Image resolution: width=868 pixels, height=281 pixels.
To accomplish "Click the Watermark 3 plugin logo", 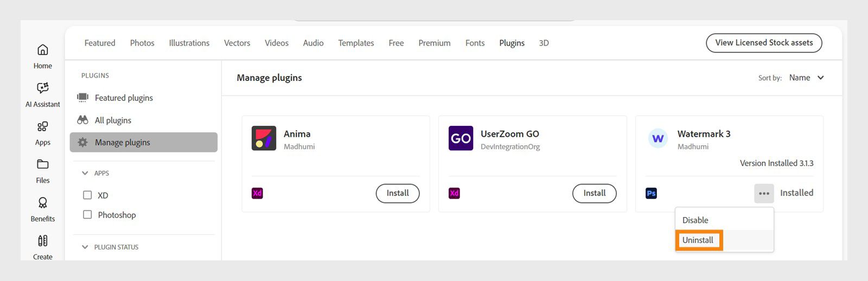I will [658, 138].
